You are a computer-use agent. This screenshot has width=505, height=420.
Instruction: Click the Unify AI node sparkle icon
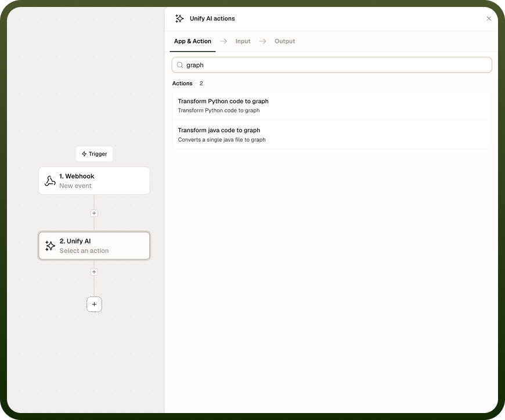click(50, 245)
